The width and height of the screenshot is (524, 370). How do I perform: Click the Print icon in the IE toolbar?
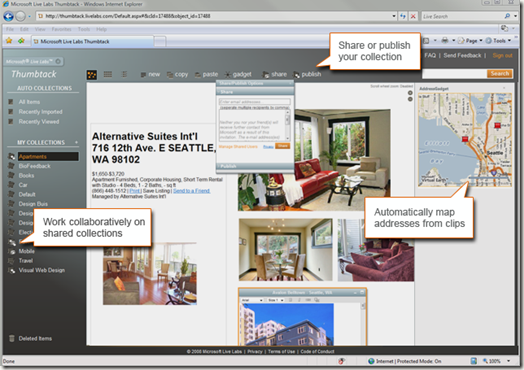click(x=445, y=41)
